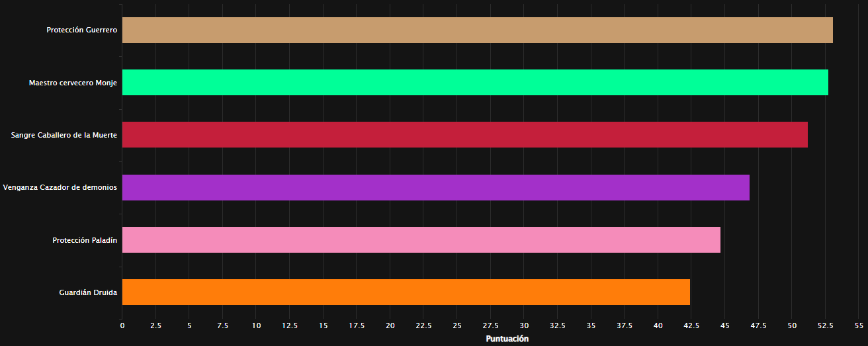Click the "Puntuación" x-axis title
The image size is (868, 346).
pyautogui.click(x=507, y=339)
